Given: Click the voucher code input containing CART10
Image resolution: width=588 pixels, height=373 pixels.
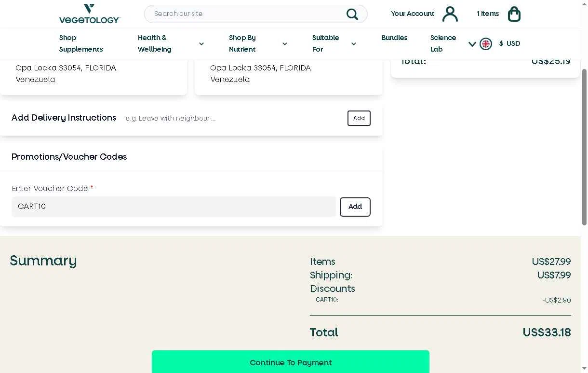Looking at the screenshot, I should 174,207.
